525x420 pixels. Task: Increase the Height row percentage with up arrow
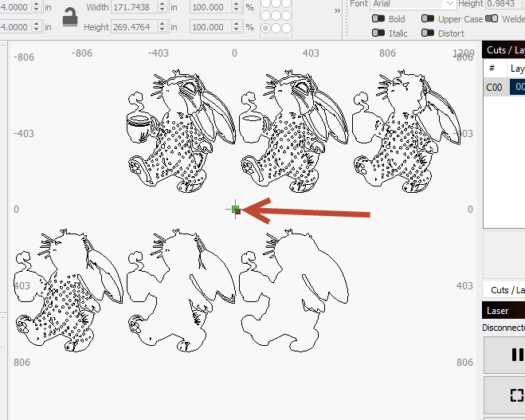tap(237, 24)
